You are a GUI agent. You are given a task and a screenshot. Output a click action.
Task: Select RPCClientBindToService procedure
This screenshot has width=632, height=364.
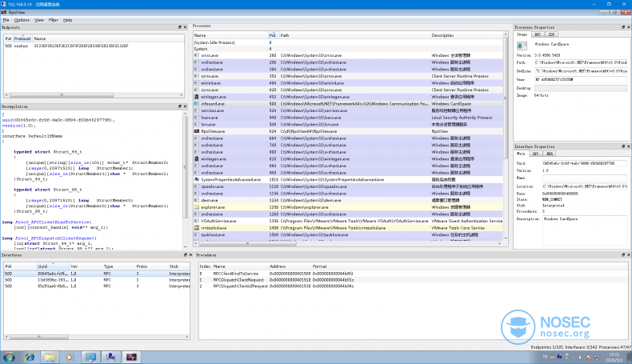pos(413,274)
